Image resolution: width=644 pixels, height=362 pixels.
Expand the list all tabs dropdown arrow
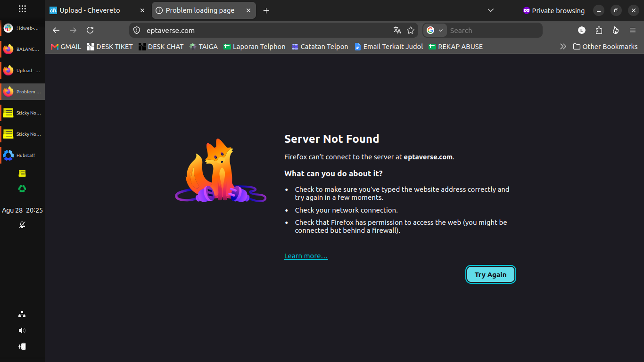pyautogui.click(x=491, y=10)
